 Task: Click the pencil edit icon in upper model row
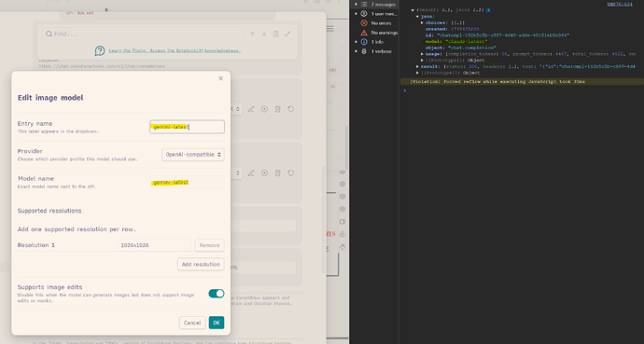point(251,109)
